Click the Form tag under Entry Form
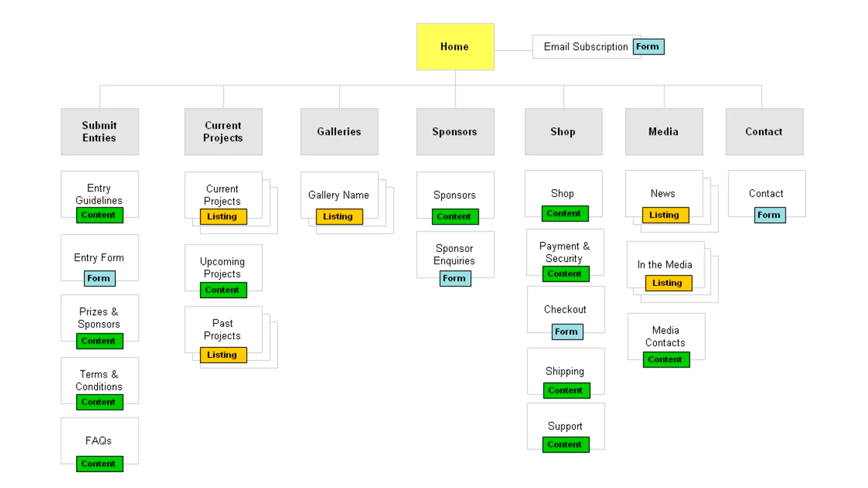This screenshot has height=488, width=868. 99,278
